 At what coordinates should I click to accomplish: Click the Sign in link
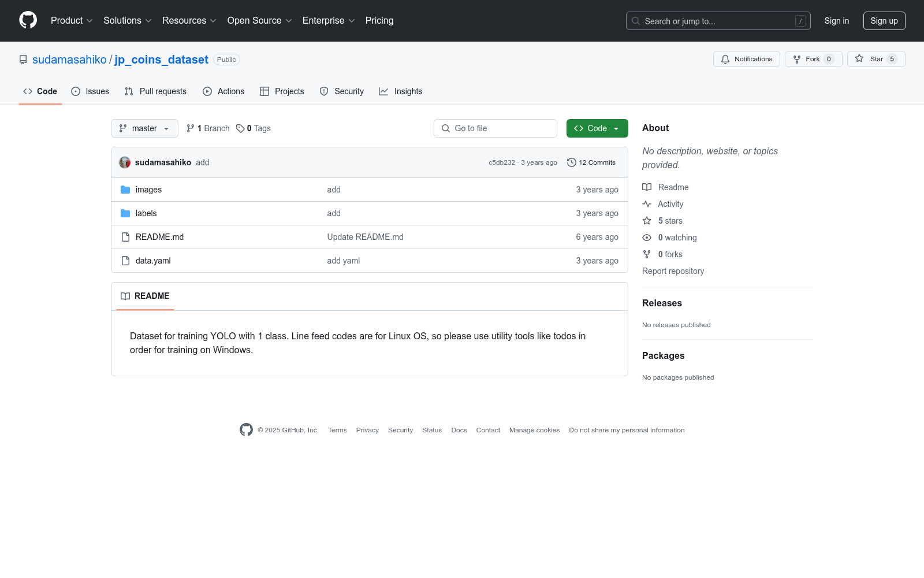[x=837, y=21]
